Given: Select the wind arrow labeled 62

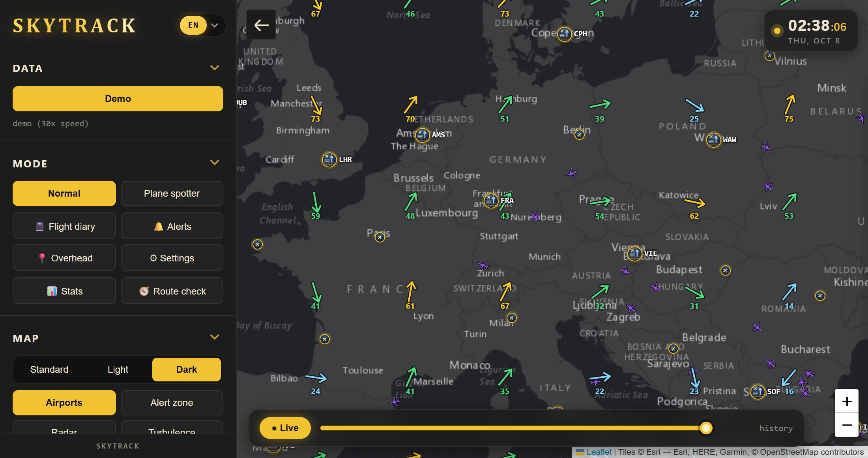Looking at the screenshot, I should tap(695, 203).
